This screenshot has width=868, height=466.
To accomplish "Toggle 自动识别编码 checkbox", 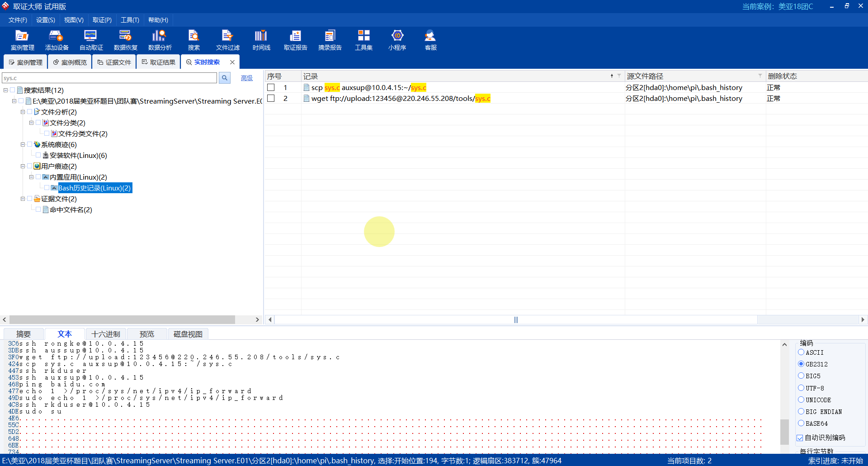I will click(x=800, y=437).
